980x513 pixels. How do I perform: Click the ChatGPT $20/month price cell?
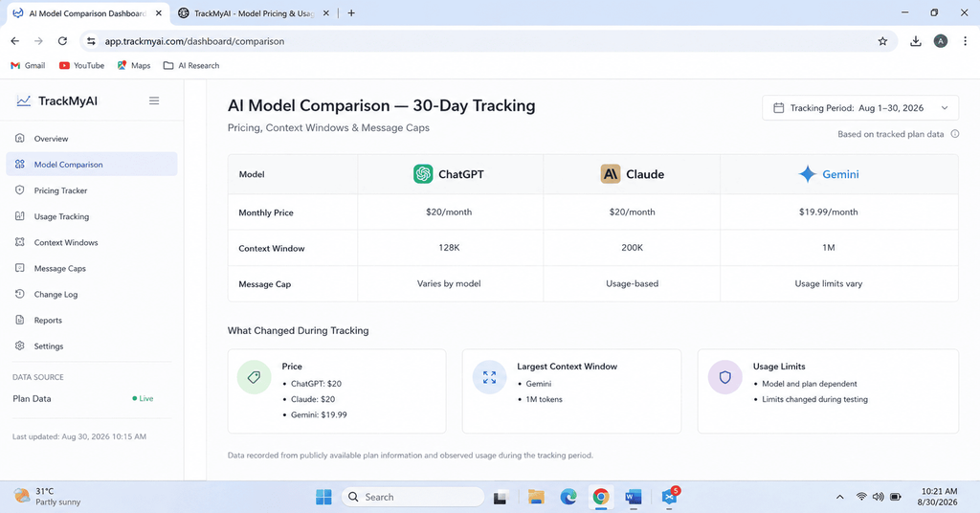(x=449, y=212)
